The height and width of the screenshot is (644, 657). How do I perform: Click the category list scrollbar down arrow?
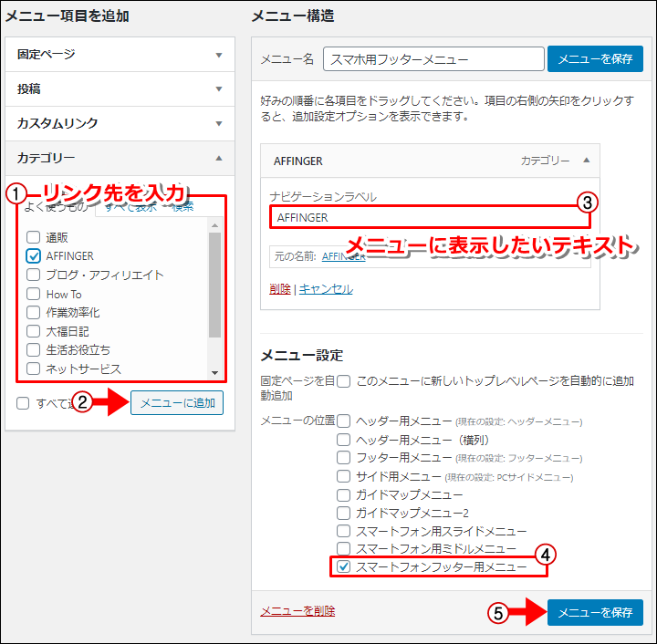214,373
